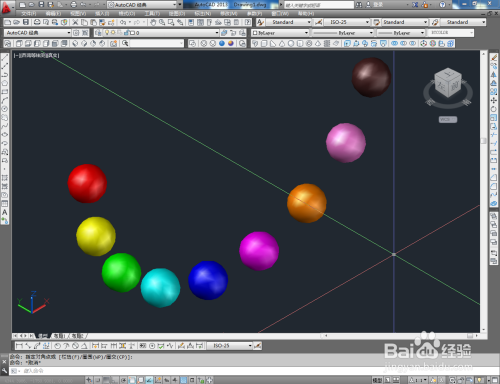This screenshot has width=500, height=384.
Task: Select the Rotate tool in modify toolbar
Action: pos(494,109)
